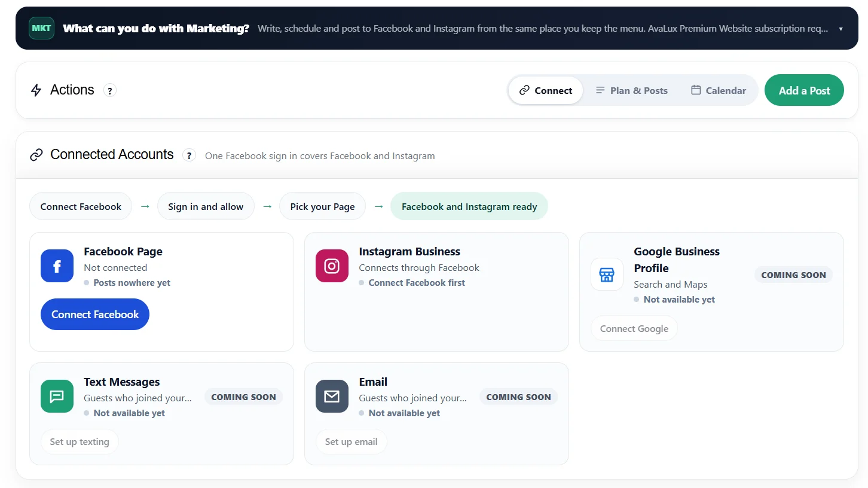
Task: Click the 'Connect Facebook first' status
Action: 417,283
